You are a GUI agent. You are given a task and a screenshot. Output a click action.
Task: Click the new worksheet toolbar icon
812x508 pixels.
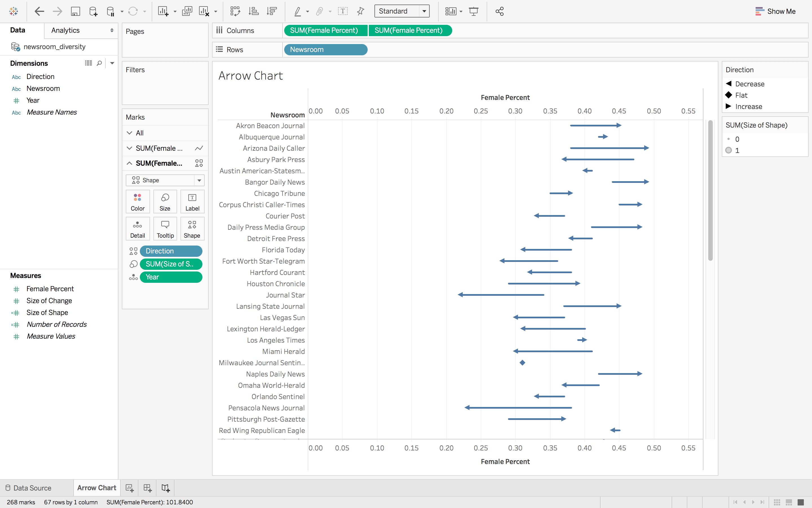click(163, 11)
